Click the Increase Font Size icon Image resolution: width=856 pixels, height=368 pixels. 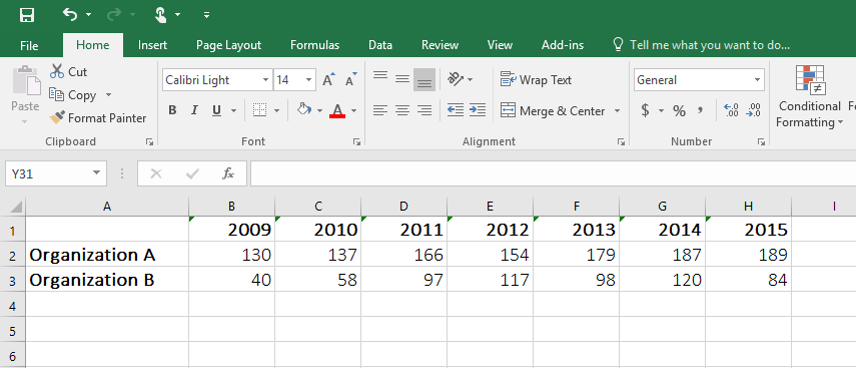329,80
